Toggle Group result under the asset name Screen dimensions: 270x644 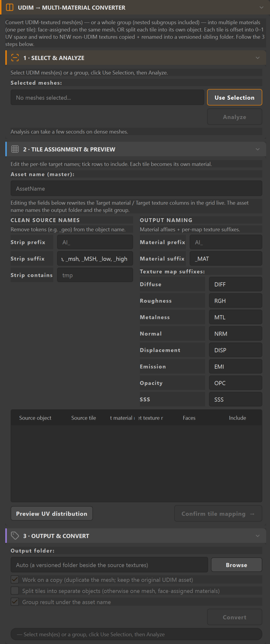tap(15, 602)
